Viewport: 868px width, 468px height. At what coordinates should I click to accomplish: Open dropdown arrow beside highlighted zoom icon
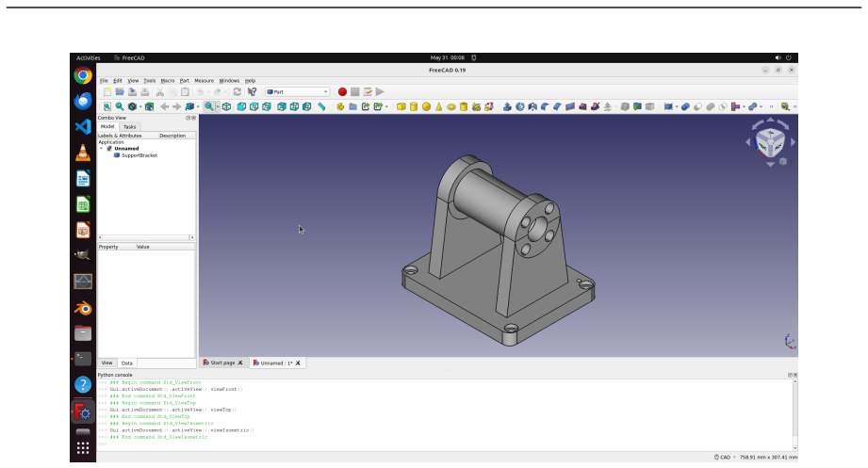218,106
